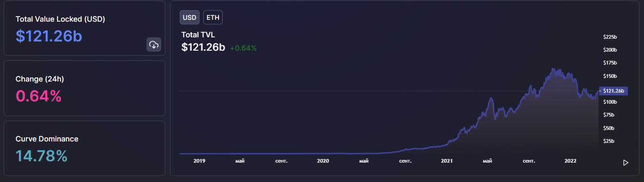
Task: Click the Curve Dominance value 14.78%
Action: tap(42, 156)
